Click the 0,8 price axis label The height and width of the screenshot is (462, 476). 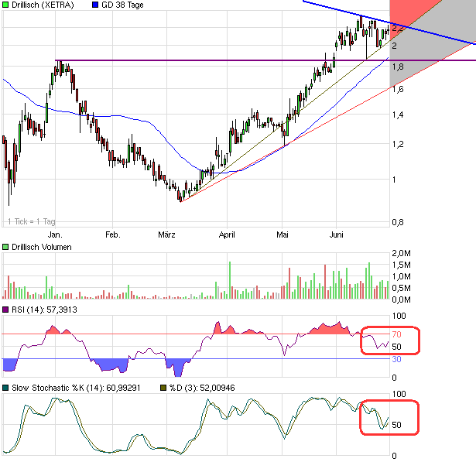tap(398, 223)
